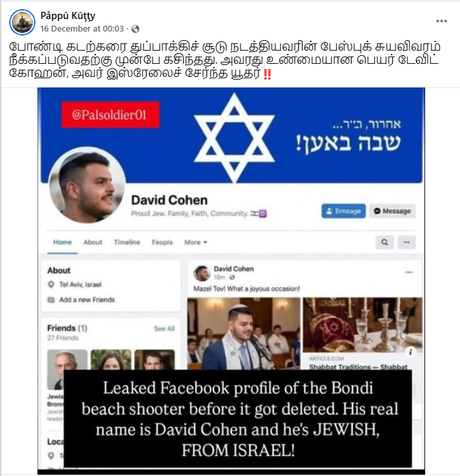Image resolution: width=460 pixels, height=476 pixels.
Task: Click the public globe audience icon
Action: [135, 29]
